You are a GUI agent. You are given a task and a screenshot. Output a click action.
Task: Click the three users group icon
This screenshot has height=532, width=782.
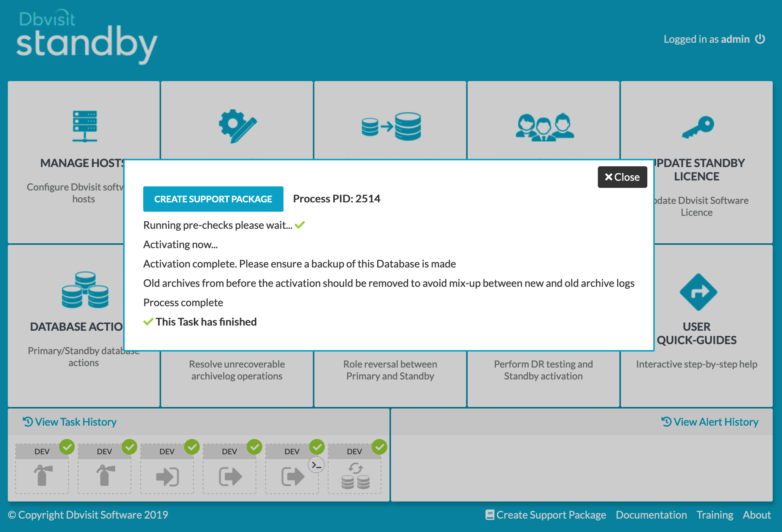544,127
